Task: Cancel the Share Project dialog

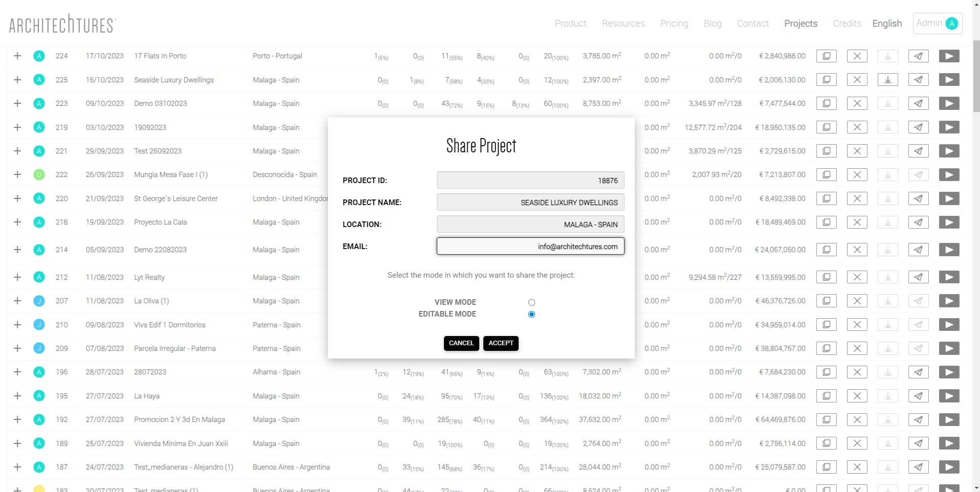Action: (461, 343)
